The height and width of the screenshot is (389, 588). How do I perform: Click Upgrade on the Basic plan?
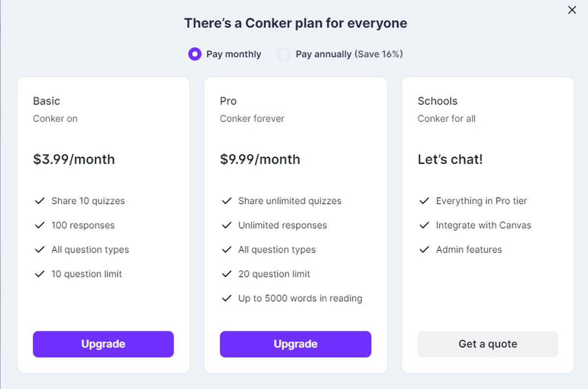[103, 344]
